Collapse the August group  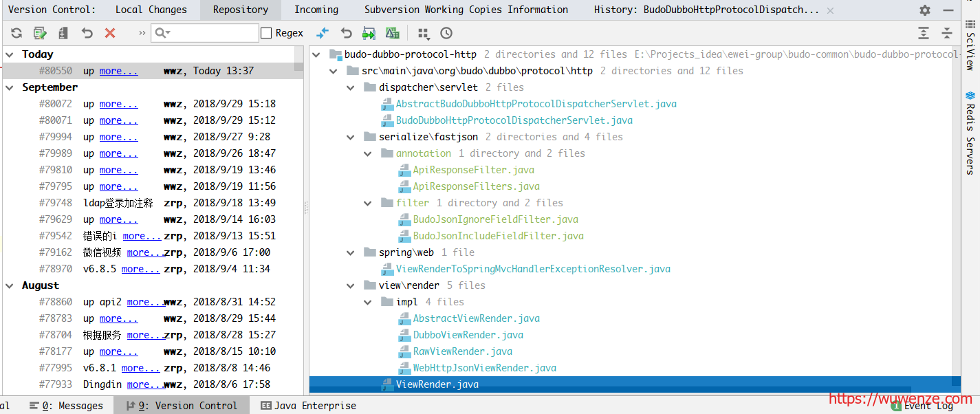[x=10, y=285]
